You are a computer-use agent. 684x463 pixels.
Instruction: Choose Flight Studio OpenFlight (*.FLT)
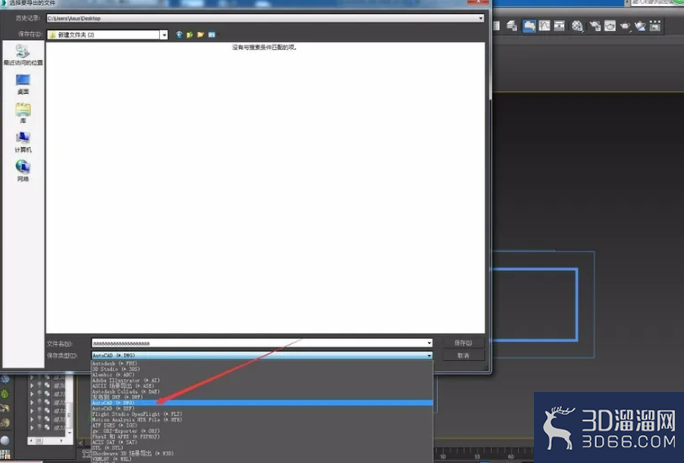point(262,414)
